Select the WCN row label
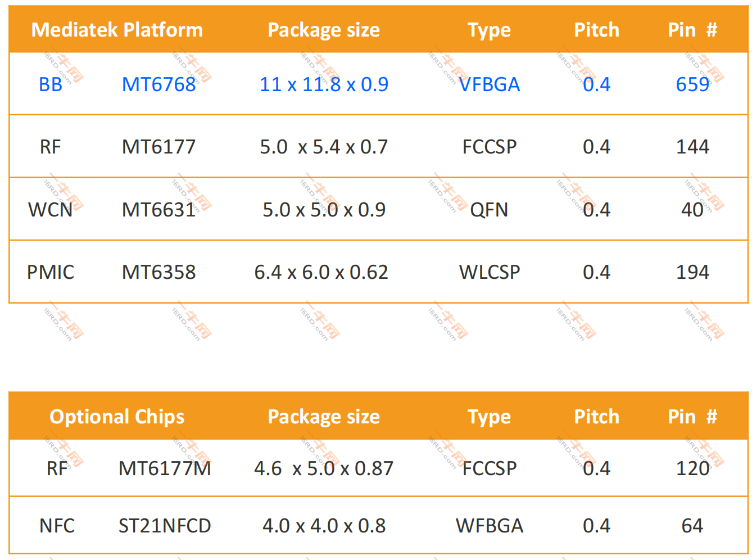 50,210
